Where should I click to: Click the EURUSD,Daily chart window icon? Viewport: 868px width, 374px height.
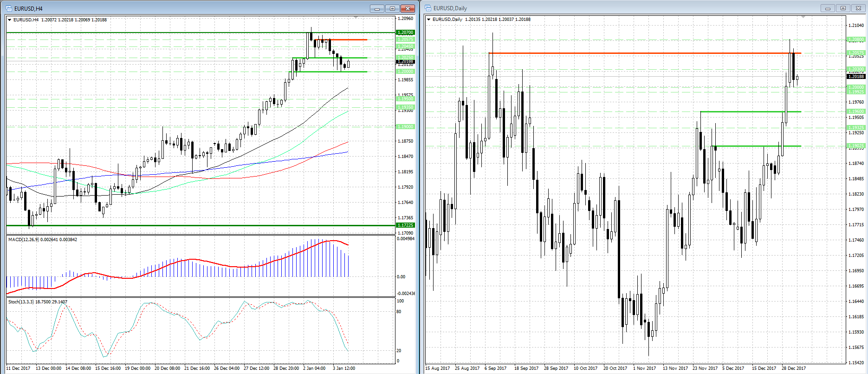(428, 8)
